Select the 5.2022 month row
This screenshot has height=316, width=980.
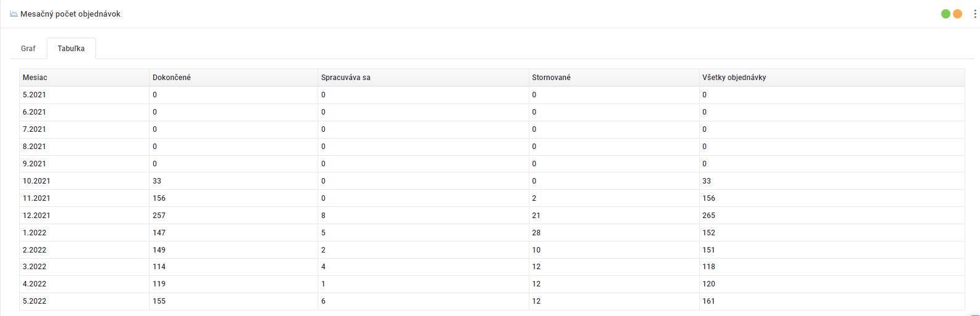point(34,301)
